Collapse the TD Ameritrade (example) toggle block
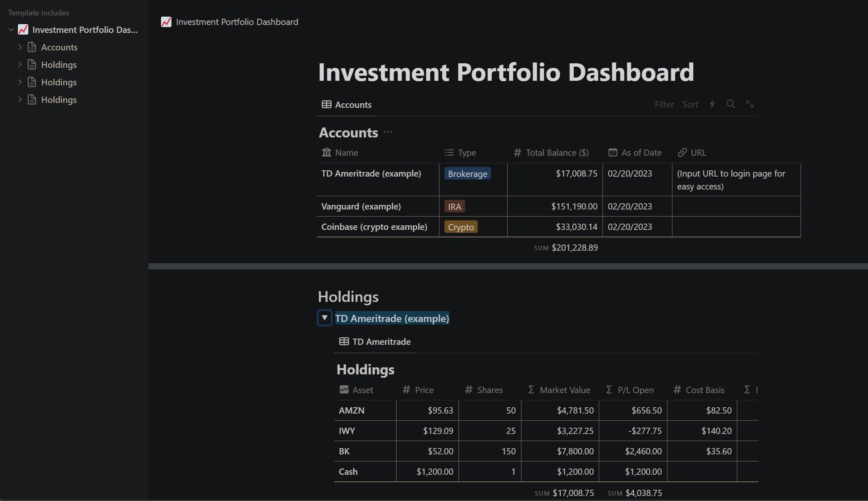The height and width of the screenshot is (501, 868). click(324, 318)
